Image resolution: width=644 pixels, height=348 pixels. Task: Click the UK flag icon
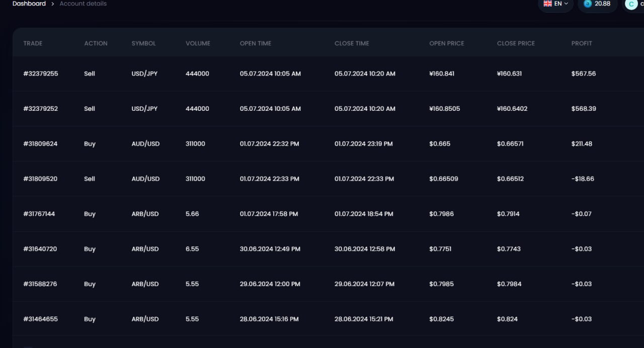(x=548, y=4)
